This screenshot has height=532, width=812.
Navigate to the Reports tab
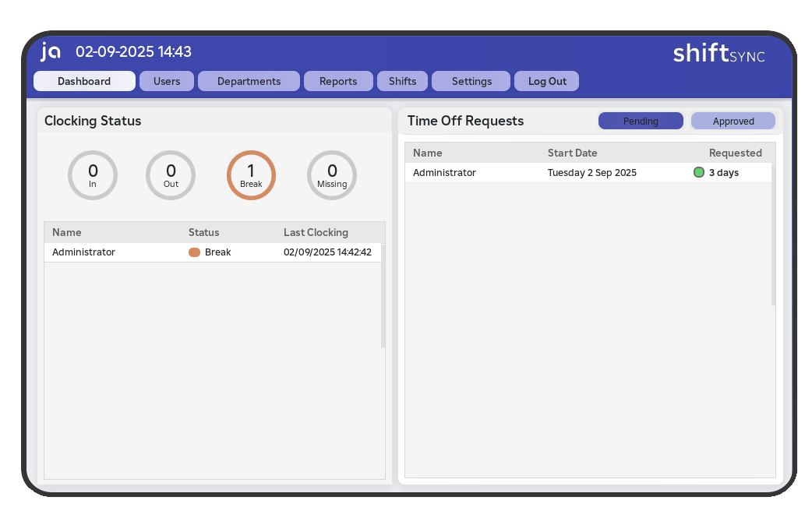tap(338, 81)
